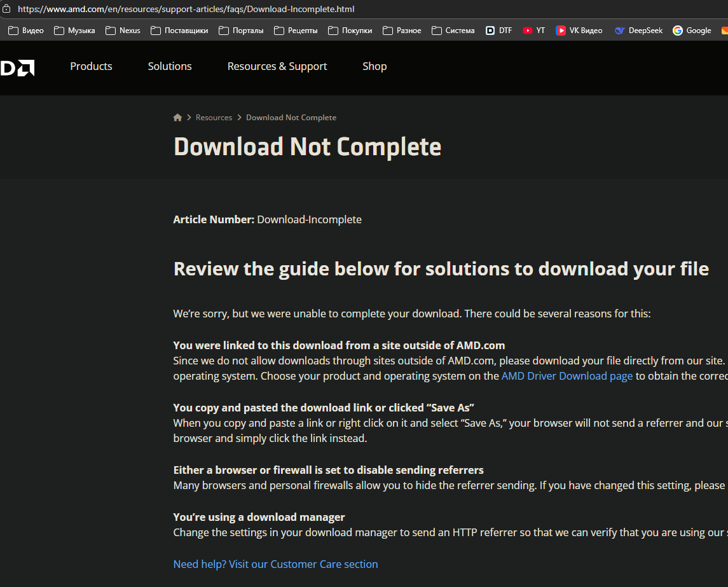Image resolution: width=728 pixels, height=587 pixels.
Task: Open the Nexus bookmarks folder
Action: coord(123,31)
